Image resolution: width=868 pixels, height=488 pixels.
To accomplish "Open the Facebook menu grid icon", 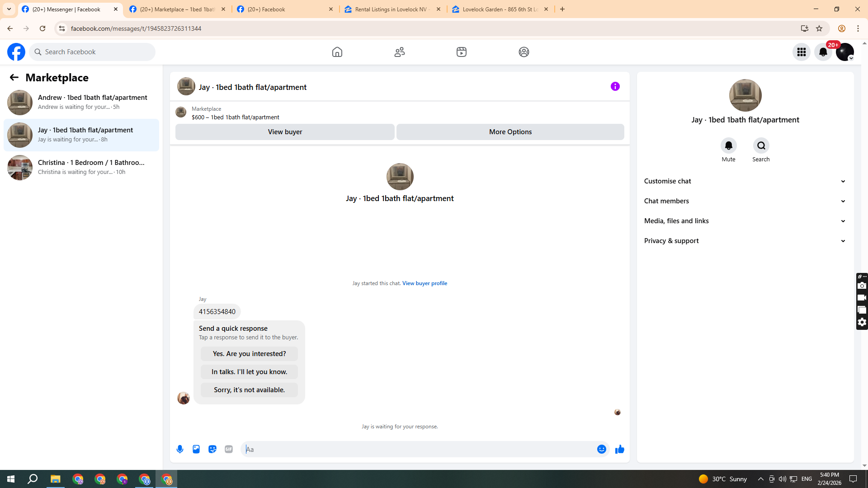I will [x=801, y=52].
